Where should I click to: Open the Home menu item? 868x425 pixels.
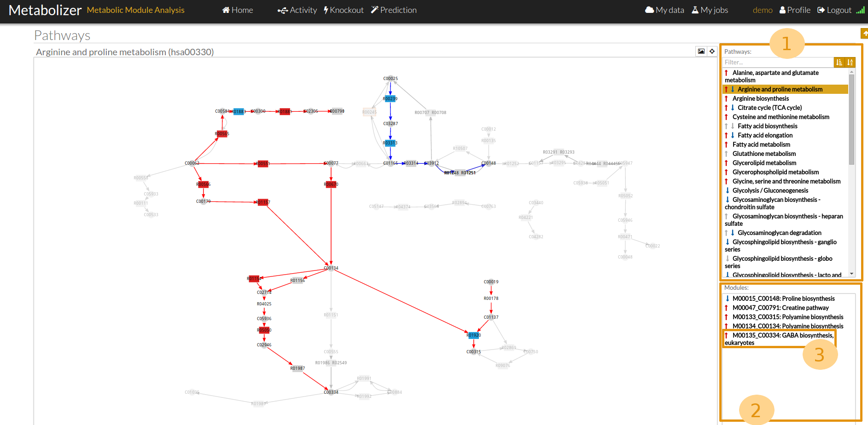click(238, 10)
